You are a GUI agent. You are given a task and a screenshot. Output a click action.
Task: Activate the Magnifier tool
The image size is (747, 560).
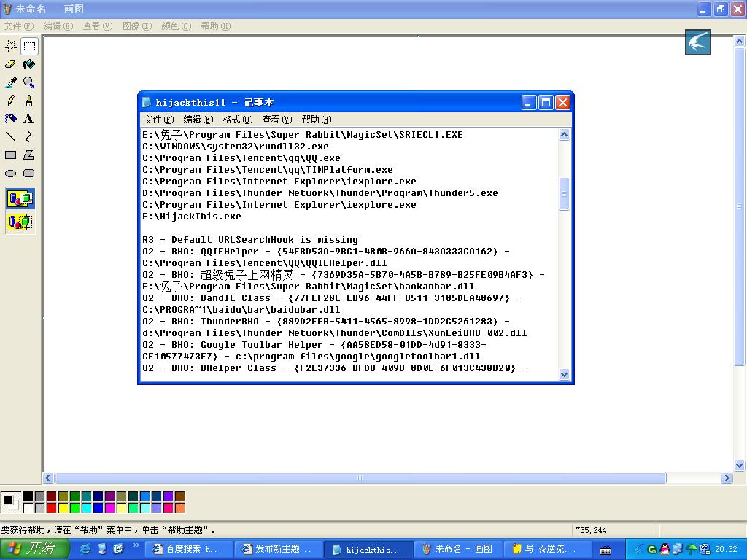click(x=29, y=82)
